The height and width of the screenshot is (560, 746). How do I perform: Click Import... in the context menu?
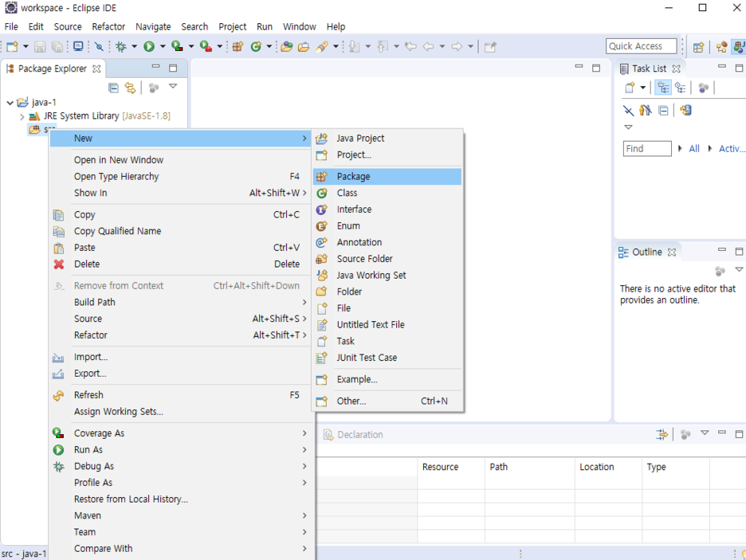(x=181, y=357)
